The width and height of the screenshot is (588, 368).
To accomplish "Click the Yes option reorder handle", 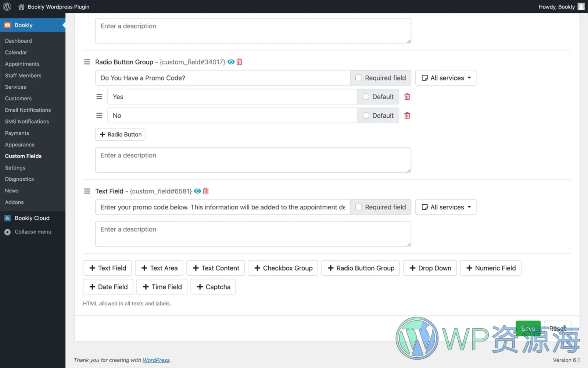I will point(99,97).
